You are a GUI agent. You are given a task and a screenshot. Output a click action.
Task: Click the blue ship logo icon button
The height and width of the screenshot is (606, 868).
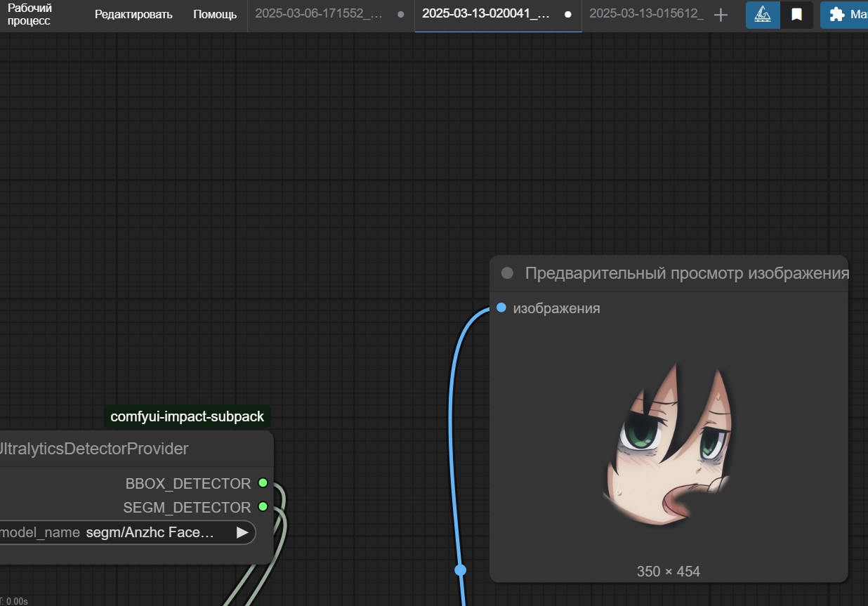763,15
